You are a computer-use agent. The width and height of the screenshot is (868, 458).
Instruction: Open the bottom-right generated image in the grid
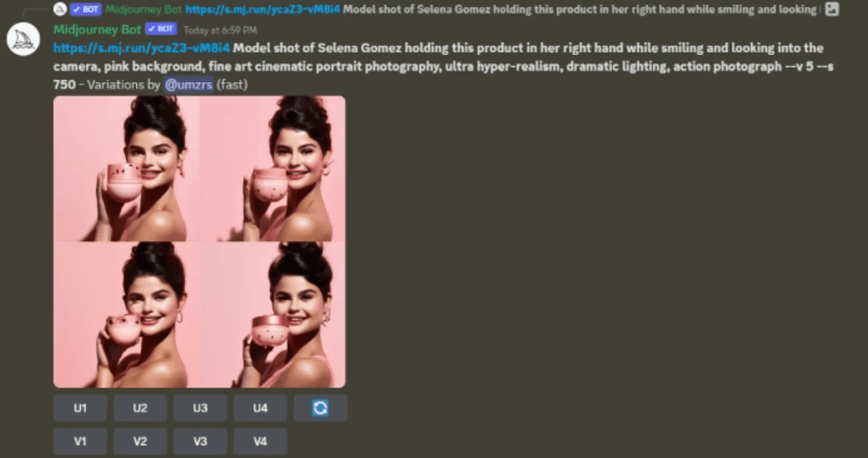click(x=273, y=315)
